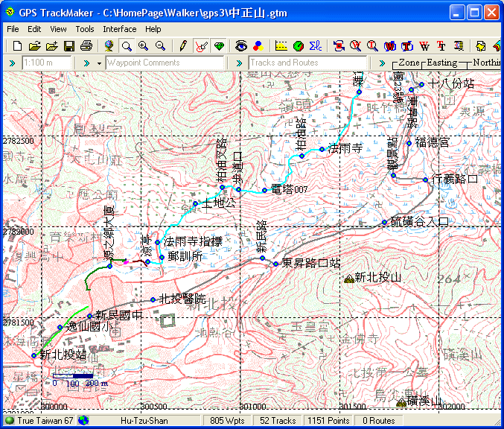Screen dimensions: 504x429
Task: Toggle the eye visibility icon
Action: tap(240, 46)
